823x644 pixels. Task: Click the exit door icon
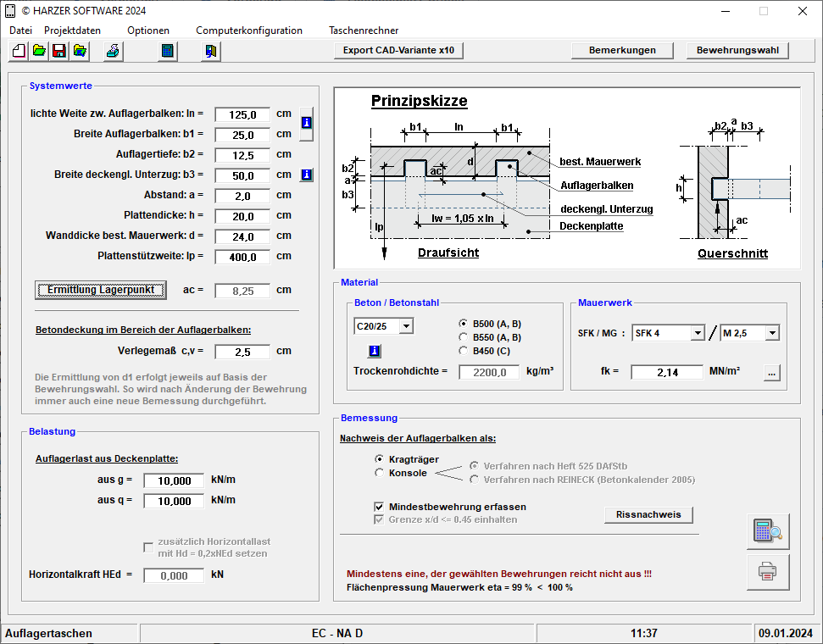(x=210, y=51)
